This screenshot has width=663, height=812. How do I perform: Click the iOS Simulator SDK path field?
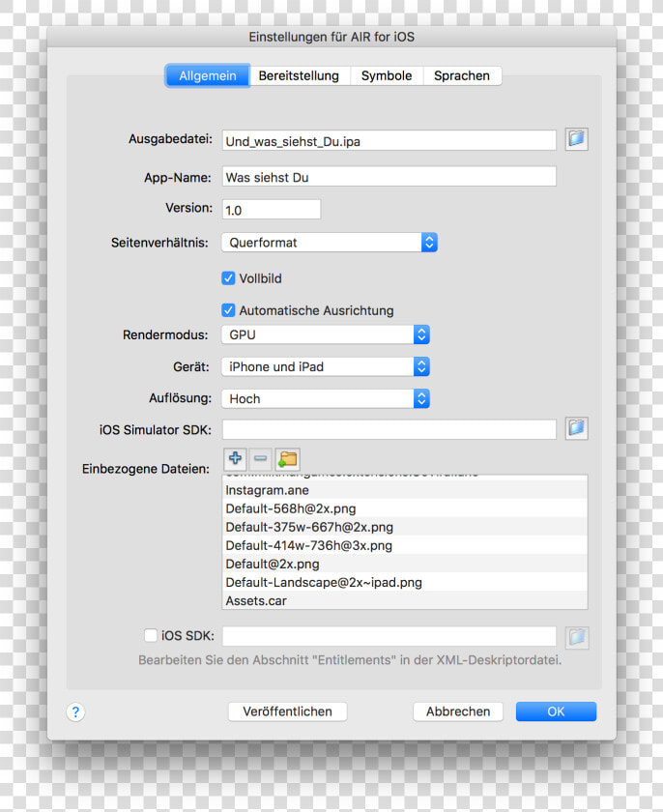click(389, 429)
